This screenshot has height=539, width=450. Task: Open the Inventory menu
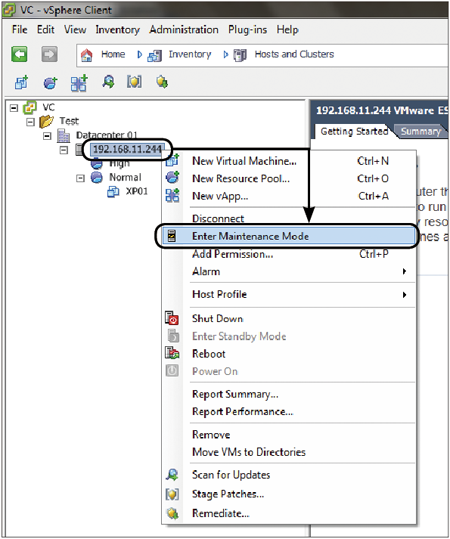coord(118,30)
